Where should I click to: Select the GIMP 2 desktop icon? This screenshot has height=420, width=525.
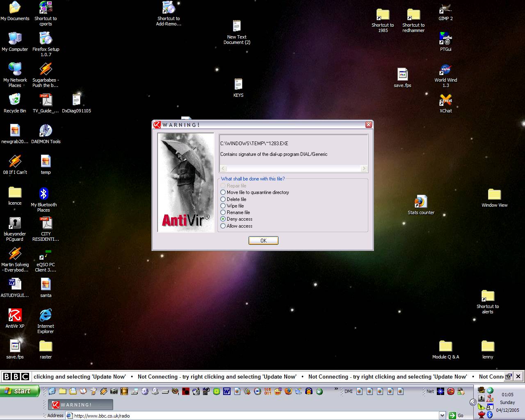[445, 11]
